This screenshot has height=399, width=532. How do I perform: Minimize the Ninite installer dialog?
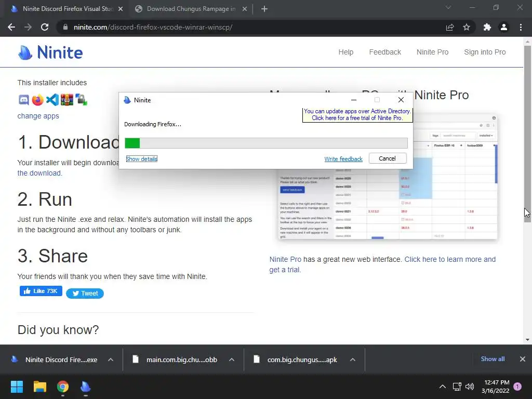pos(354,100)
